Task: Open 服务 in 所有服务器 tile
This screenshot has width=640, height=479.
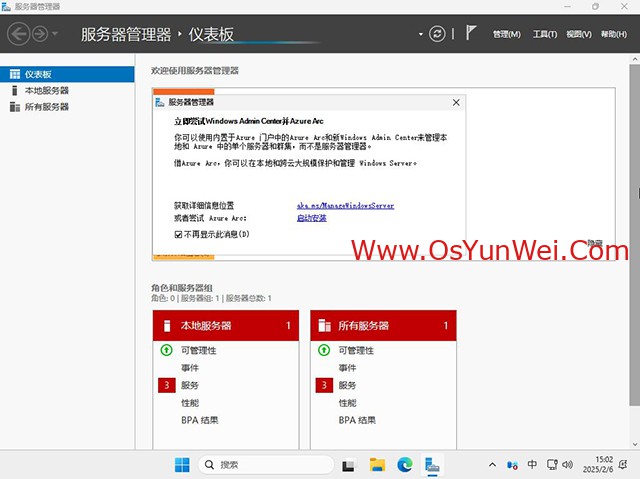Action: tap(347, 386)
